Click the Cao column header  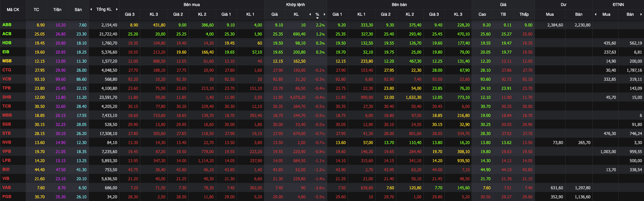482,14
